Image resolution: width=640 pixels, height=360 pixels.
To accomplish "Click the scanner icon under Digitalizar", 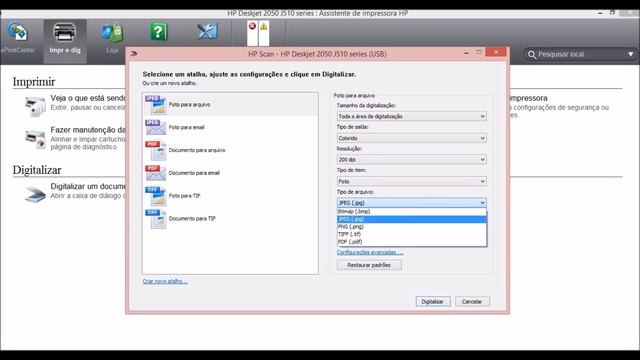I will 35,194.
